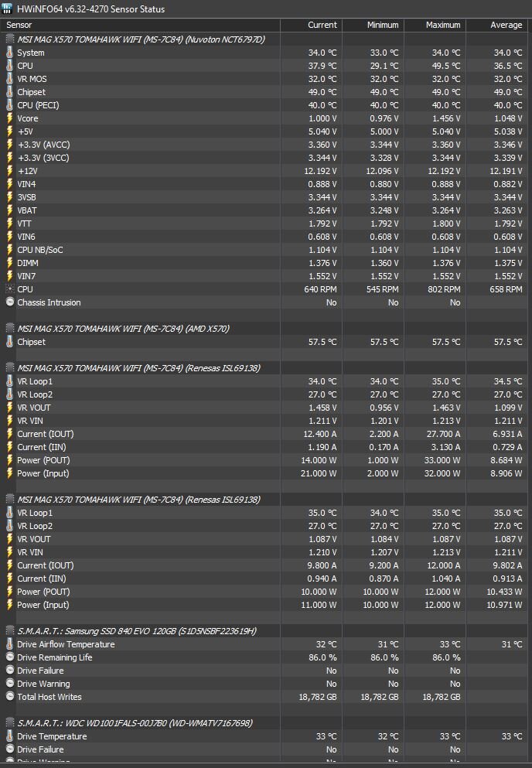Click the CPU fan current value 640 RPM
This screenshot has height=768, width=532.
[320, 289]
